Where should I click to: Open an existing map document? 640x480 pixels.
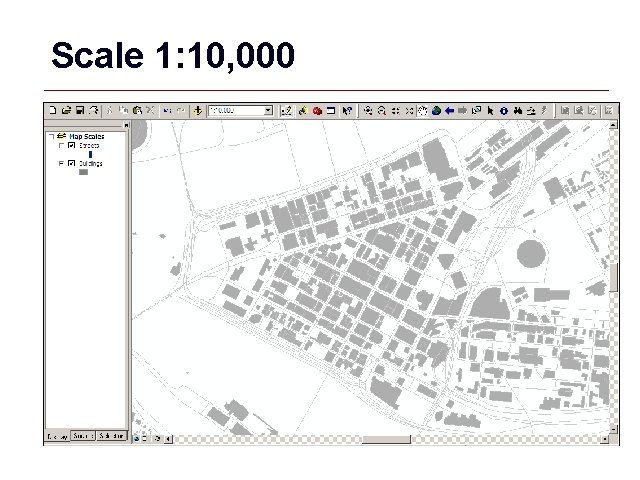click(x=66, y=110)
